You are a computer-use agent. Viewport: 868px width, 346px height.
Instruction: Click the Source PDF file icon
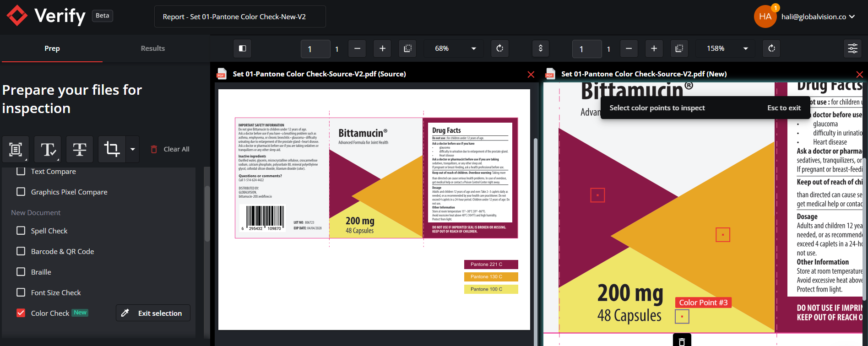[222, 74]
